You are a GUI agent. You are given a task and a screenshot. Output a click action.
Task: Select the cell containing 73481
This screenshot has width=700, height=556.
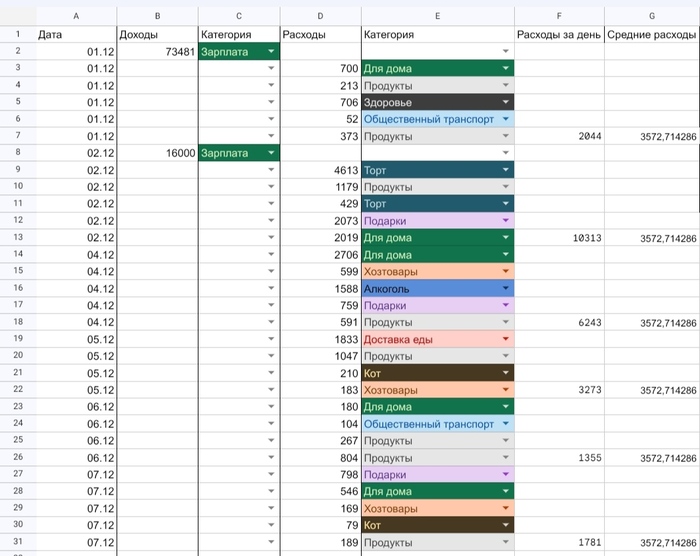[158, 52]
